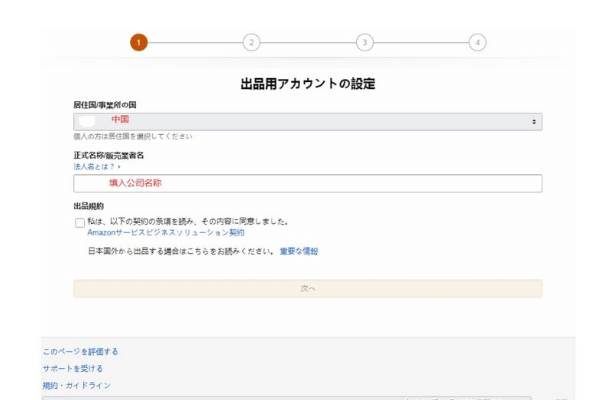Click the orange step 1 circle
Image resolution: width=610 pixels, height=400 pixels.
tap(138, 42)
